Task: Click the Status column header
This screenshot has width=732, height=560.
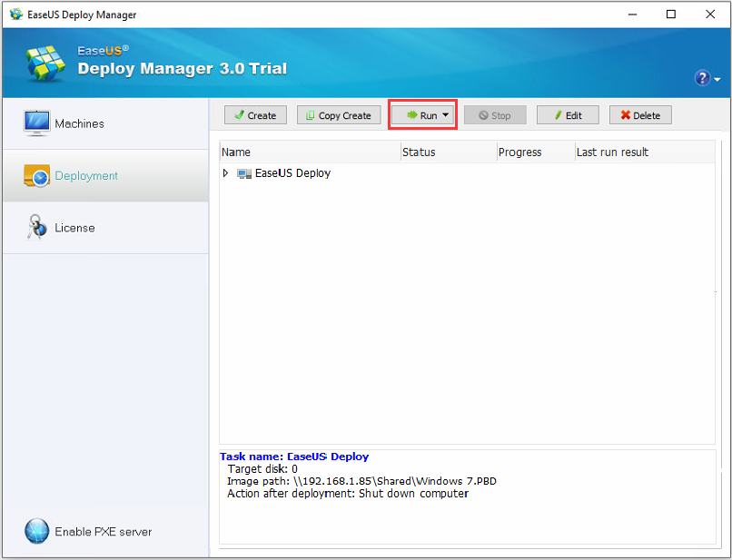Action: (449, 152)
